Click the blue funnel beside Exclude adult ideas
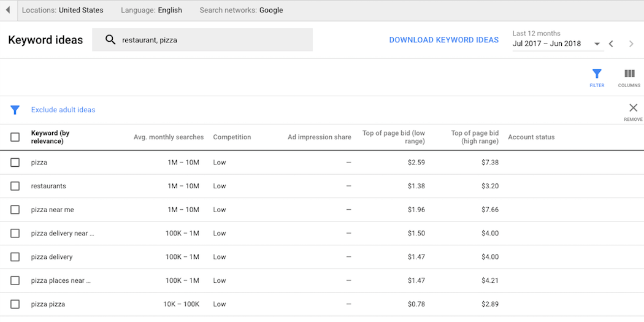 click(15, 110)
